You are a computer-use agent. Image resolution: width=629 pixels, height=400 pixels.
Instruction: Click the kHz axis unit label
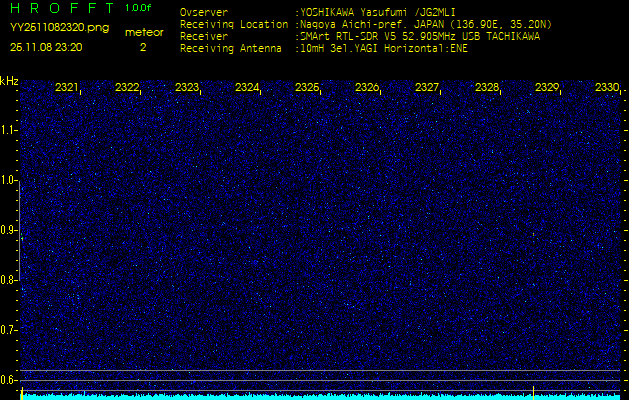point(9,81)
